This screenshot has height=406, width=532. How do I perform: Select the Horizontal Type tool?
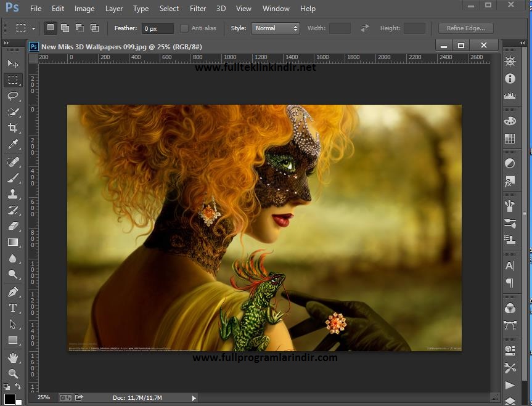click(x=13, y=308)
